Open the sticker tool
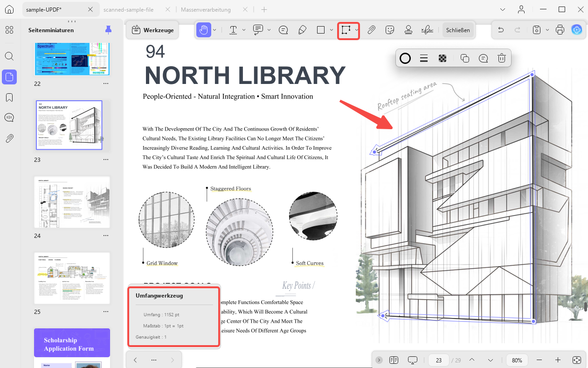 [x=390, y=30]
